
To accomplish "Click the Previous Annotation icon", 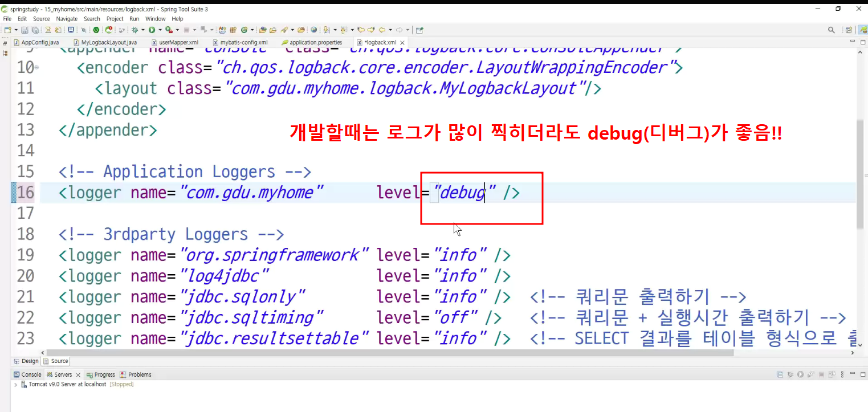I will click(344, 30).
